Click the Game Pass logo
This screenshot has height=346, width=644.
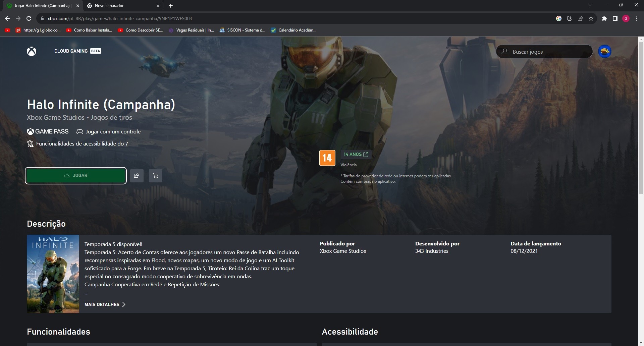(x=48, y=131)
